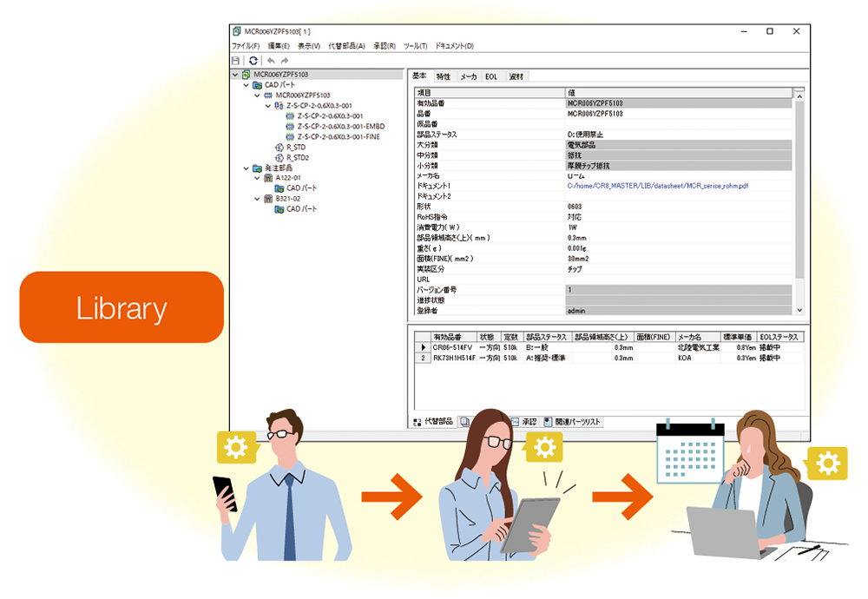Select the R_STD symbol icon in tree

279,148
